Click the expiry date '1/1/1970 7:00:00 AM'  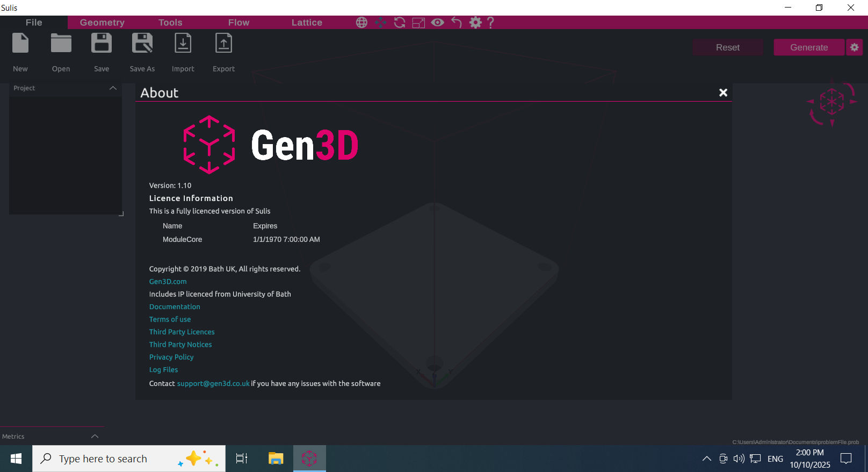286,240
